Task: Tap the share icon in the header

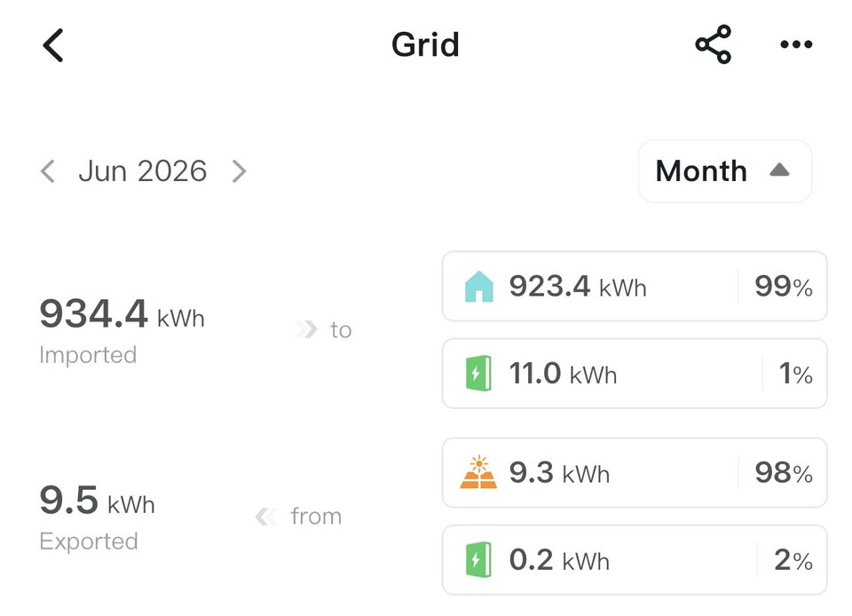Action: [713, 44]
